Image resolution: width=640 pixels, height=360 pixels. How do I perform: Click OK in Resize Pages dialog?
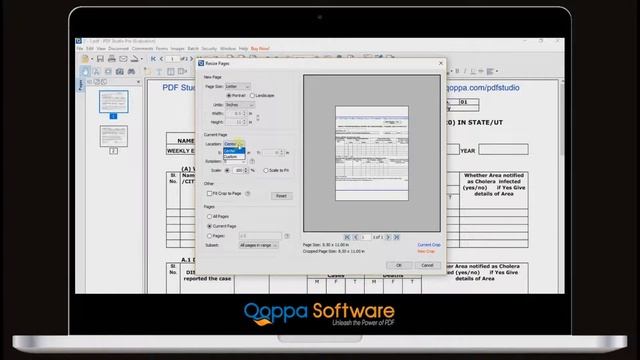tap(399, 265)
